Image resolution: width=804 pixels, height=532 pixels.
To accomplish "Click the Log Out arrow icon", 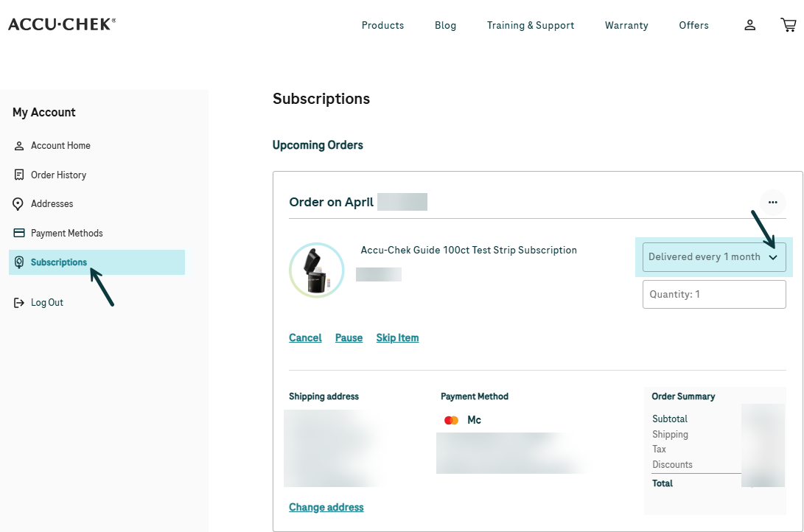I will click(x=19, y=303).
